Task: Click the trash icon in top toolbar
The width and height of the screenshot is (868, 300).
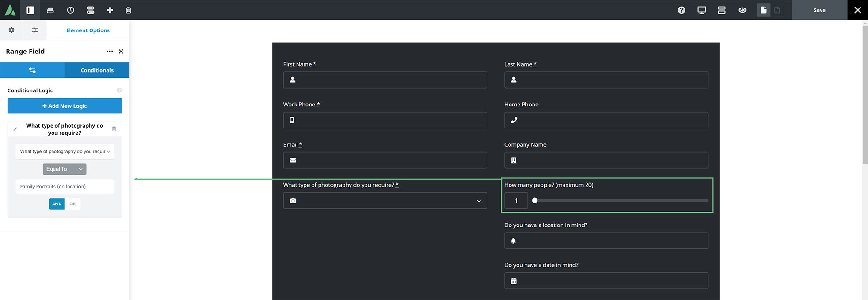Action: [x=129, y=10]
